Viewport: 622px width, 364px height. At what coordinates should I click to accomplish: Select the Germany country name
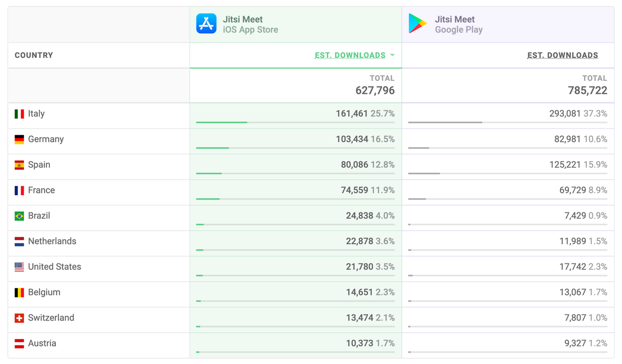click(x=46, y=139)
